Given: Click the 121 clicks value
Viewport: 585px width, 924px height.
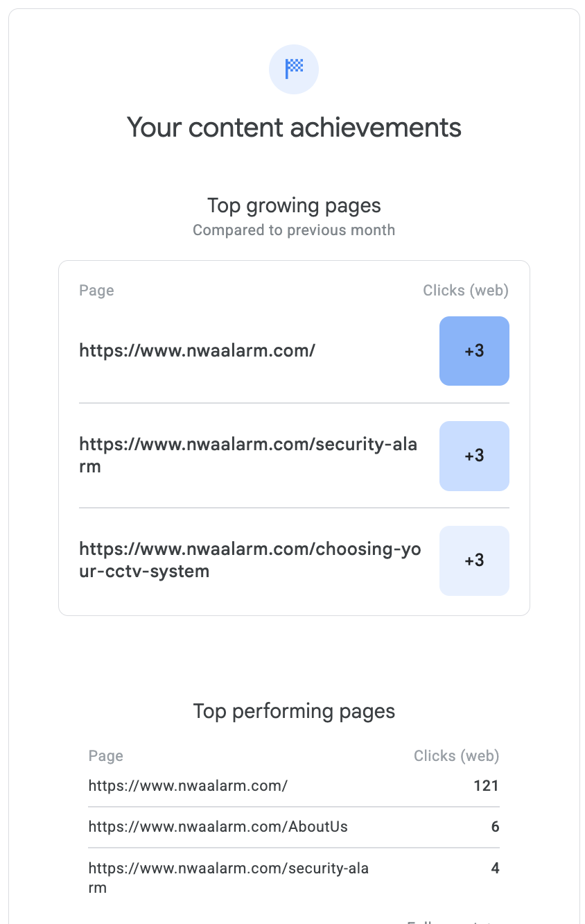Looking at the screenshot, I should tap(486, 786).
